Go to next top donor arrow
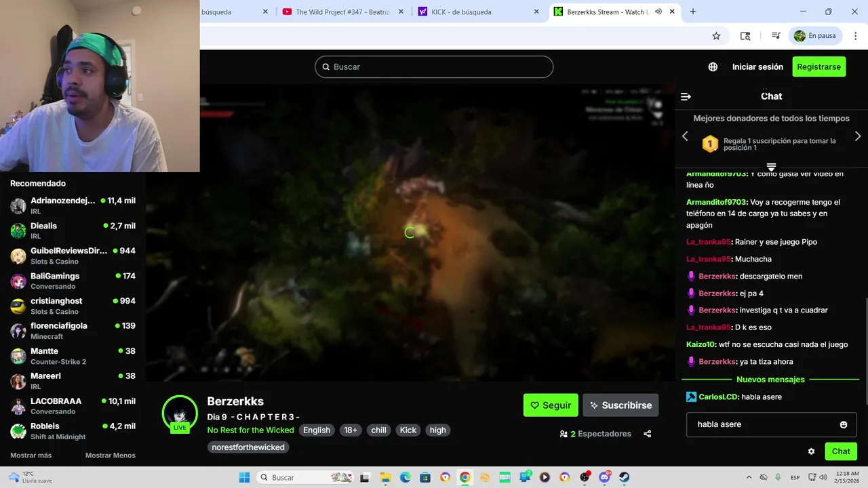 point(858,136)
